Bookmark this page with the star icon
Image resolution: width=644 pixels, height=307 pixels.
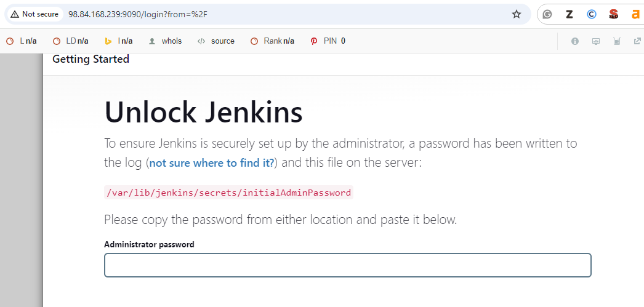coord(517,14)
